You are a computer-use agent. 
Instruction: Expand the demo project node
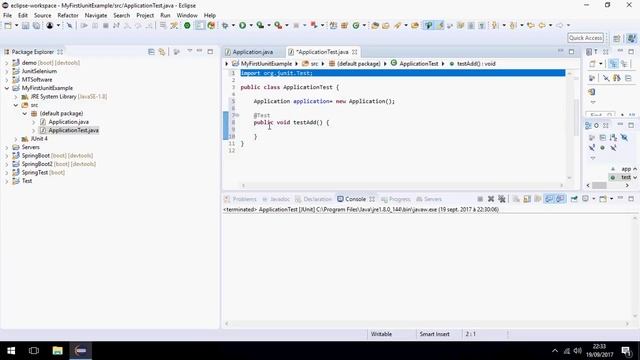[x=7, y=63]
